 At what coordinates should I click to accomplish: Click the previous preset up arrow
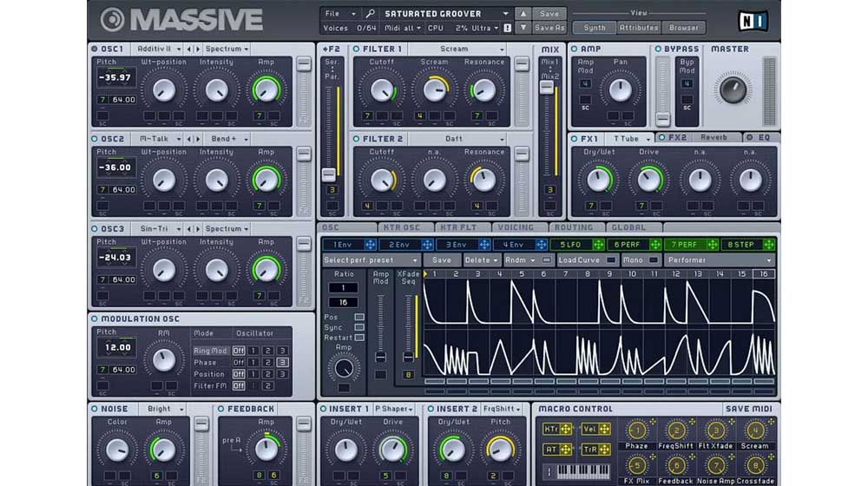pyautogui.click(x=523, y=13)
